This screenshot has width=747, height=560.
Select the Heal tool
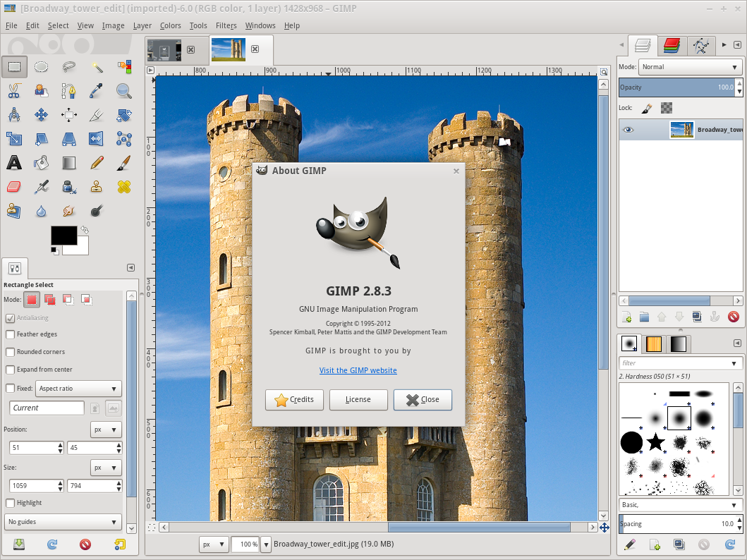(124, 187)
